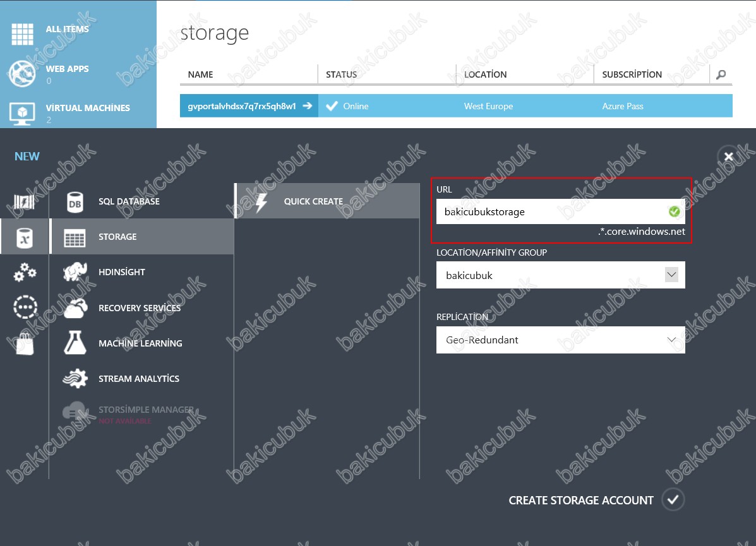Image resolution: width=756 pixels, height=546 pixels.
Task: Click the green URL validation check icon
Action: [674, 211]
